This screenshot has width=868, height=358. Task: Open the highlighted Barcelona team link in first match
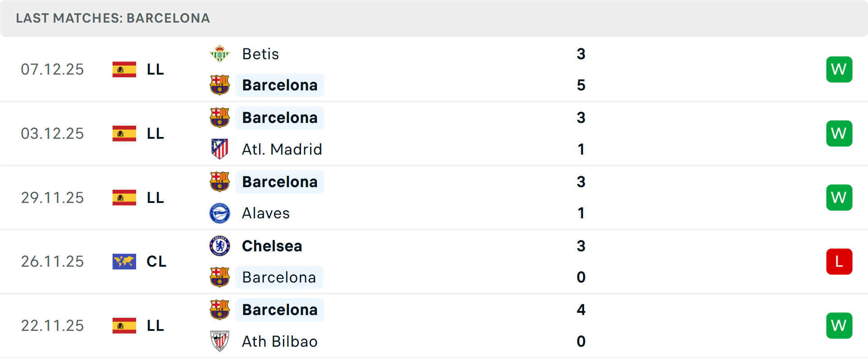[280, 85]
